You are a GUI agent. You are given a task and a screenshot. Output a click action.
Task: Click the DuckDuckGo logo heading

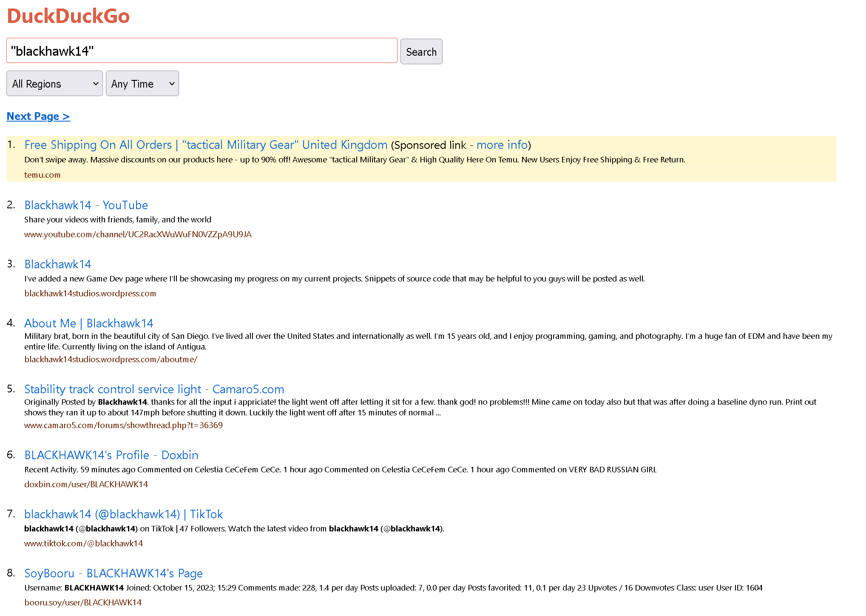pos(68,16)
